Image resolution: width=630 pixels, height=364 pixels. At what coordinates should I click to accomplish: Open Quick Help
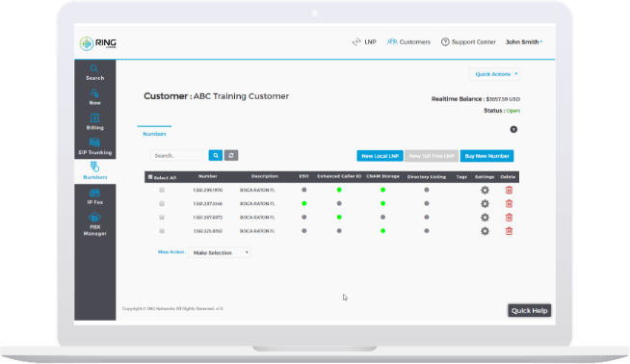(x=530, y=311)
